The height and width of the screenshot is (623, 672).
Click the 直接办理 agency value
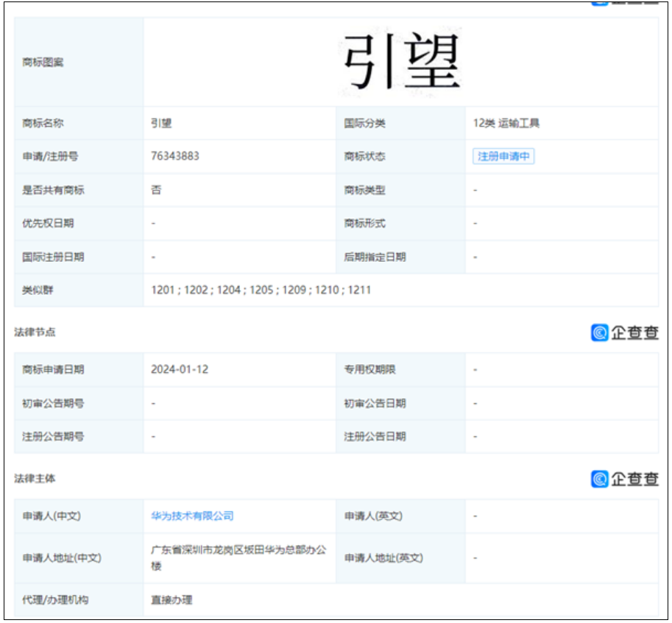pyautogui.click(x=171, y=599)
